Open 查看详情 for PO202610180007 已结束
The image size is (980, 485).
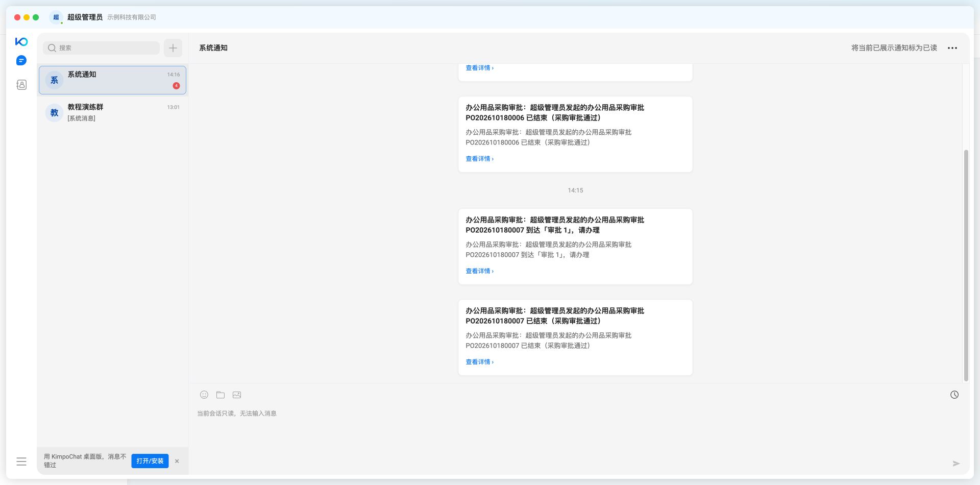click(x=479, y=362)
